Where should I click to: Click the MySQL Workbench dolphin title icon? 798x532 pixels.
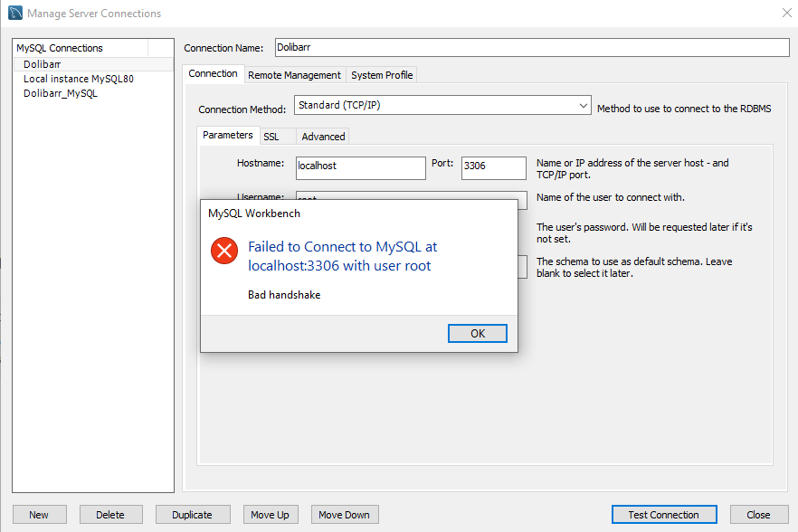[x=15, y=13]
